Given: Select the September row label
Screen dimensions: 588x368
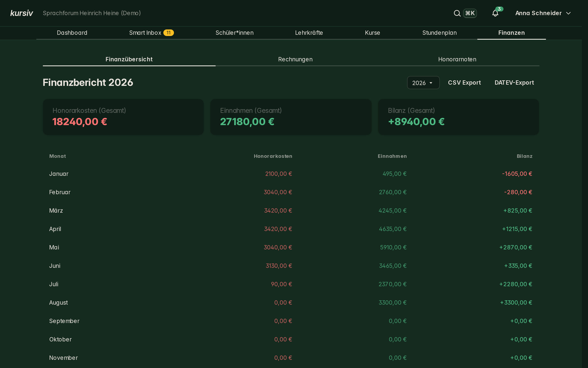Looking at the screenshot, I should 64,321.
